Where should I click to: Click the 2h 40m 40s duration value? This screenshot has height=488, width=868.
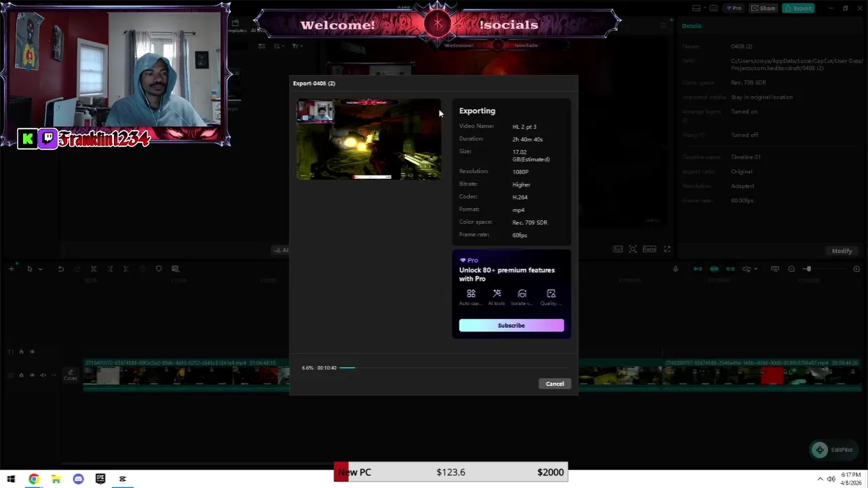(528, 140)
